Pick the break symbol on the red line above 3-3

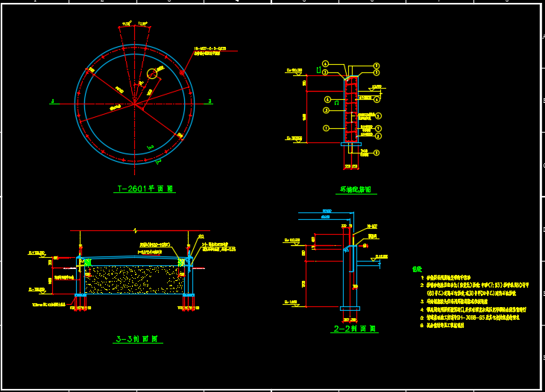(x=136, y=231)
